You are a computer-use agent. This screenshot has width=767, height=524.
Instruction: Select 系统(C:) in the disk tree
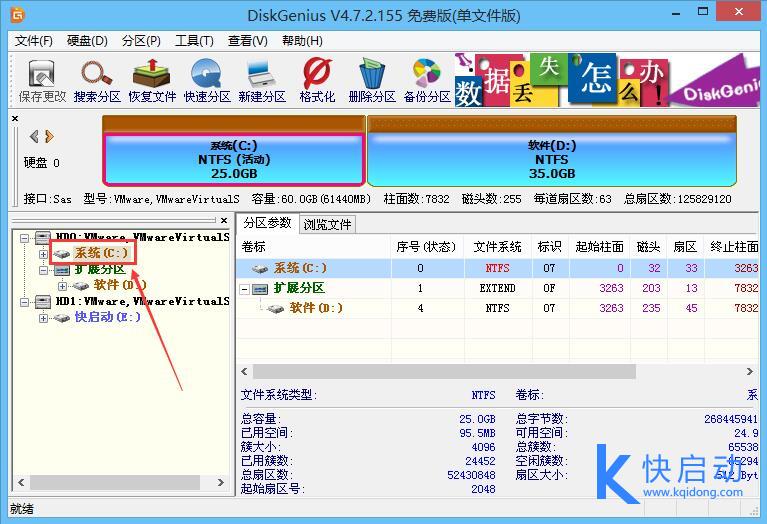[101, 253]
